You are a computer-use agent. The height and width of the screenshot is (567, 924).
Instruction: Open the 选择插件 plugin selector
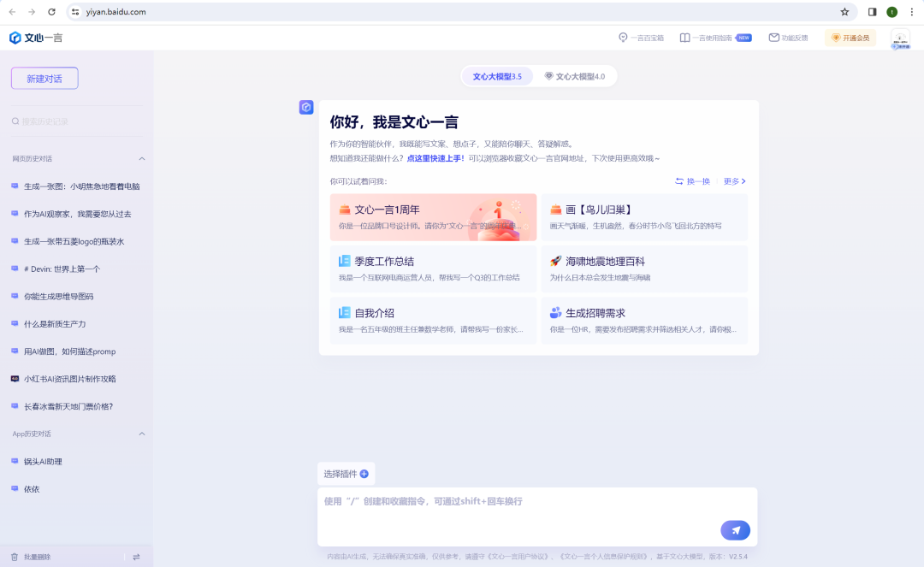(x=346, y=474)
